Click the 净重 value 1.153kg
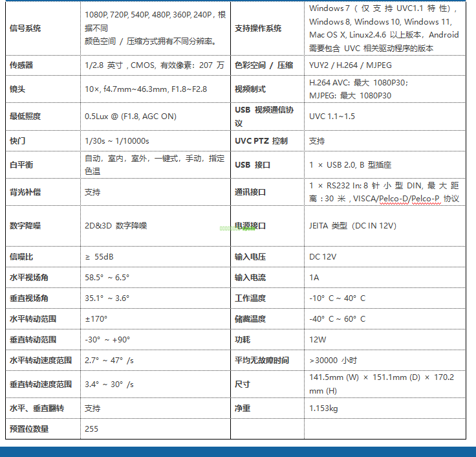This screenshot has height=457, width=476. pos(323,408)
